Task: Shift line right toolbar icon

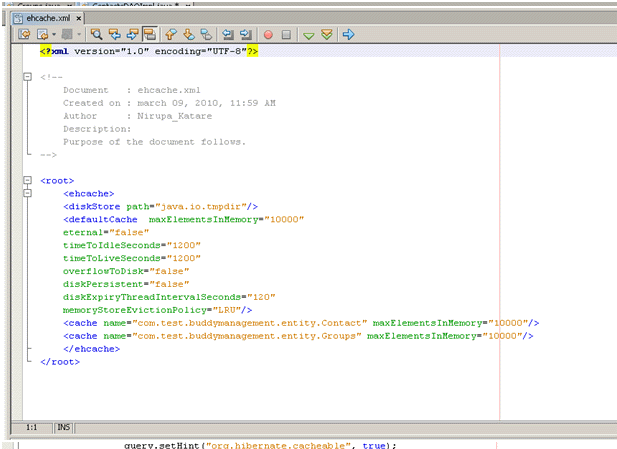Action: coord(246,35)
